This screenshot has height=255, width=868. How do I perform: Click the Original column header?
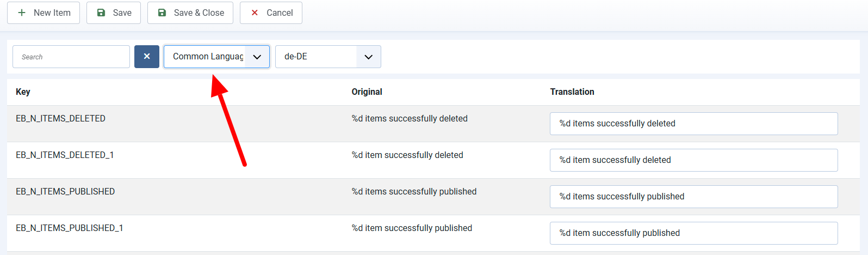[x=367, y=92]
